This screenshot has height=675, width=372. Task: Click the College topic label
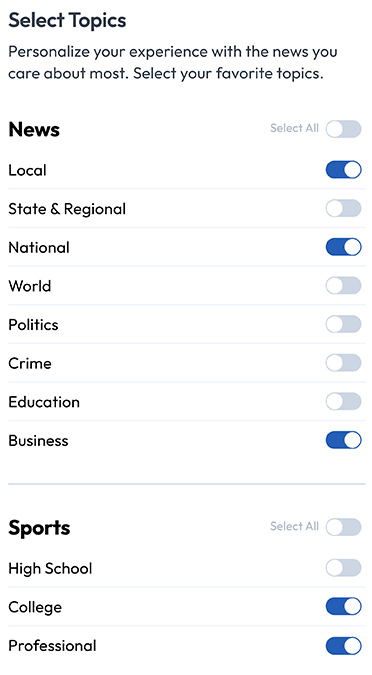click(35, 607)
